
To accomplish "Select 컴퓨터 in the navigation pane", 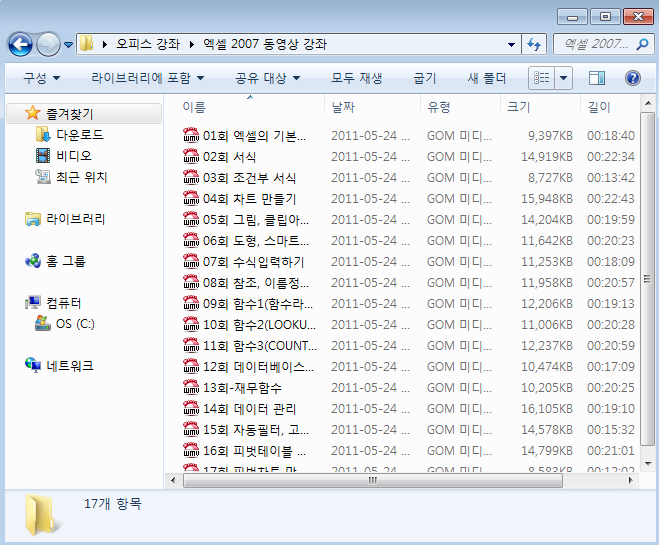I will click(53, 303).
